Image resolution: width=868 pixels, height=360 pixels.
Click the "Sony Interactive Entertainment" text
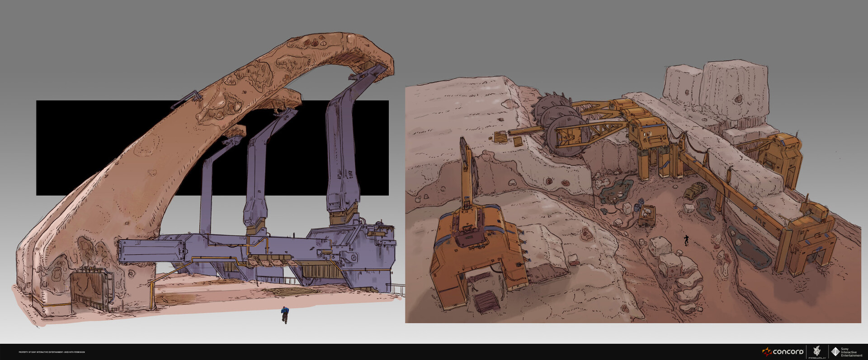851,352
